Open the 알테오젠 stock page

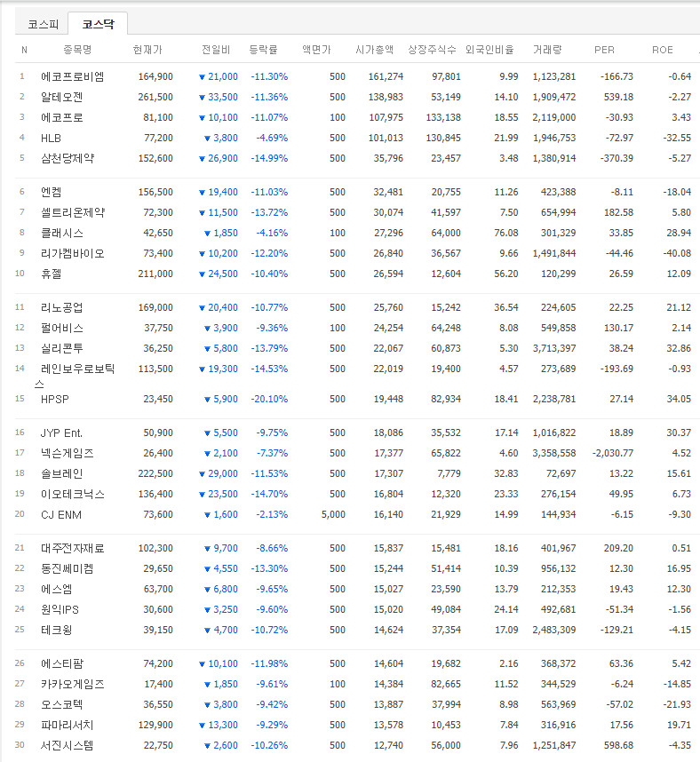61,97
